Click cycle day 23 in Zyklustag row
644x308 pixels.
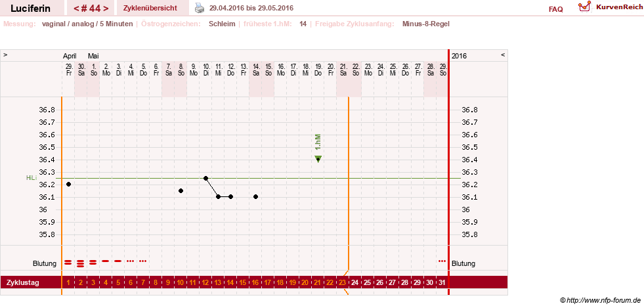342,282
